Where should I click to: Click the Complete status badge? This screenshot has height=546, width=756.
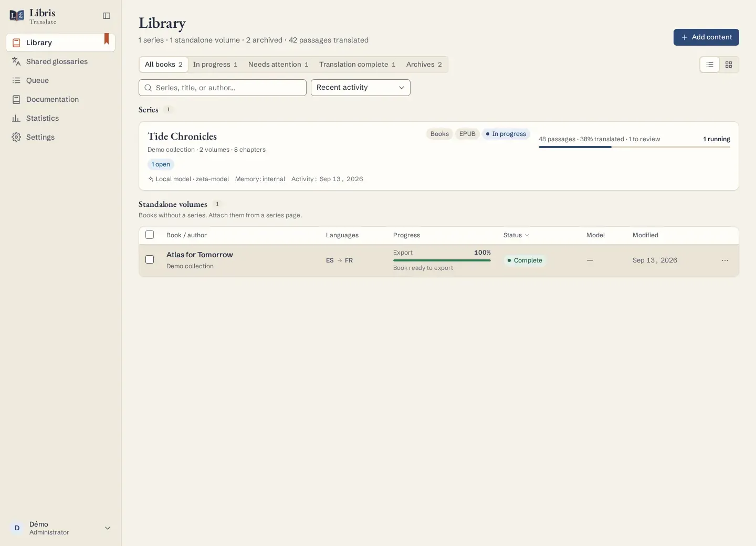[525, 260]
